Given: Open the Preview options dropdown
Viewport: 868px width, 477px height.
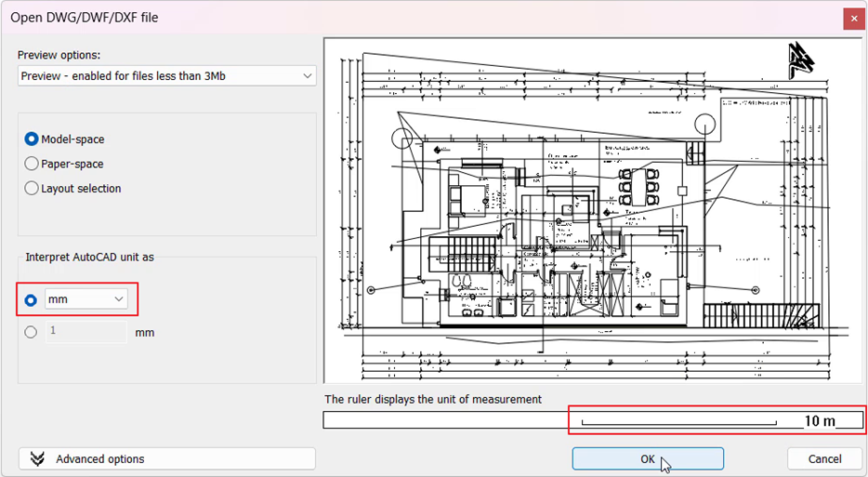Looking at the screenshot, I should coord(167,75).
